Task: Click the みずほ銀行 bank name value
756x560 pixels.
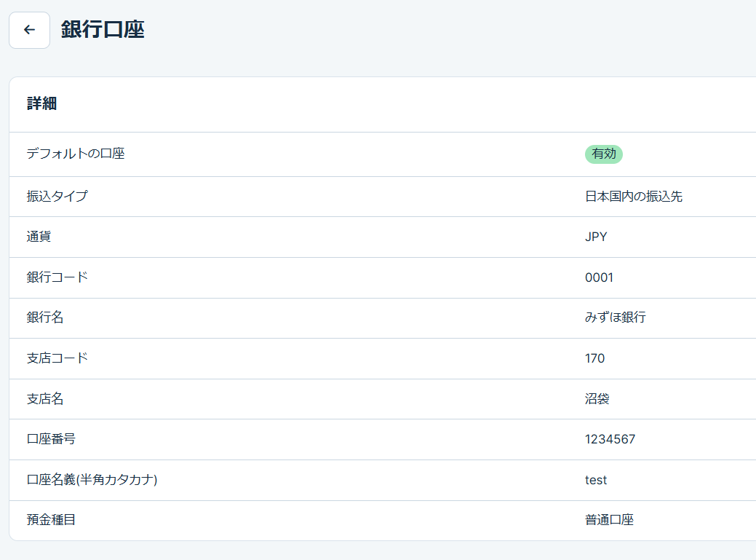Action: (615, 318)
